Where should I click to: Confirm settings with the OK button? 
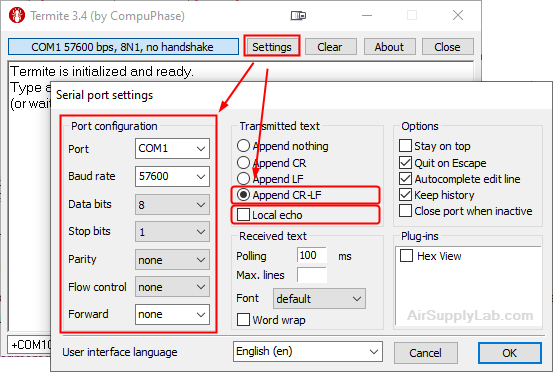tap(510, 353)
